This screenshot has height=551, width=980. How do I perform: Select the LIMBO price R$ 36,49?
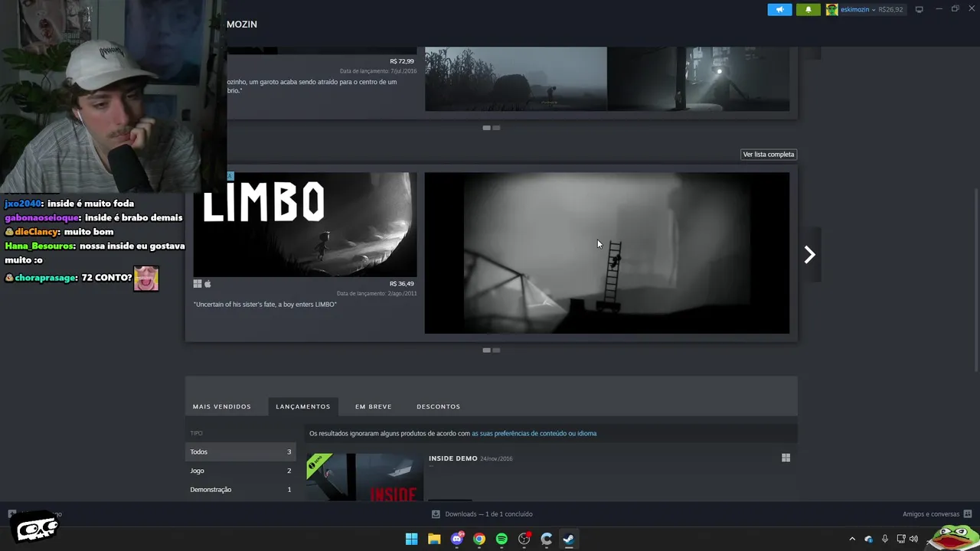pyautogui.click(x=401, y=284)
